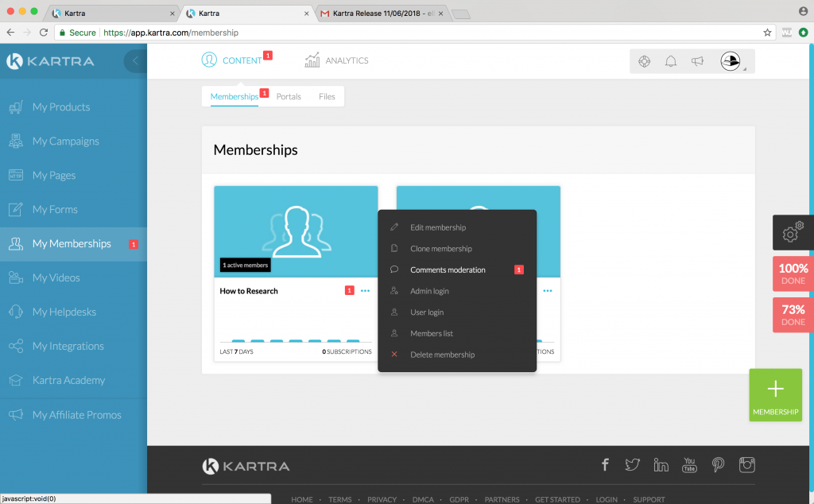Open My Videos section
The image size is (814, 504).
73,277
